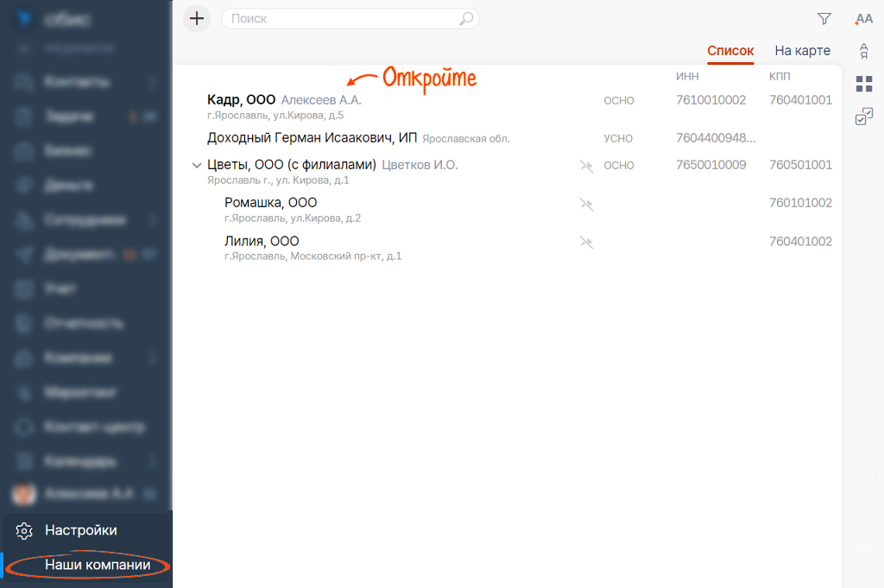Enable multi-select mode with the checkboxes icon

(x=863, y=117)
